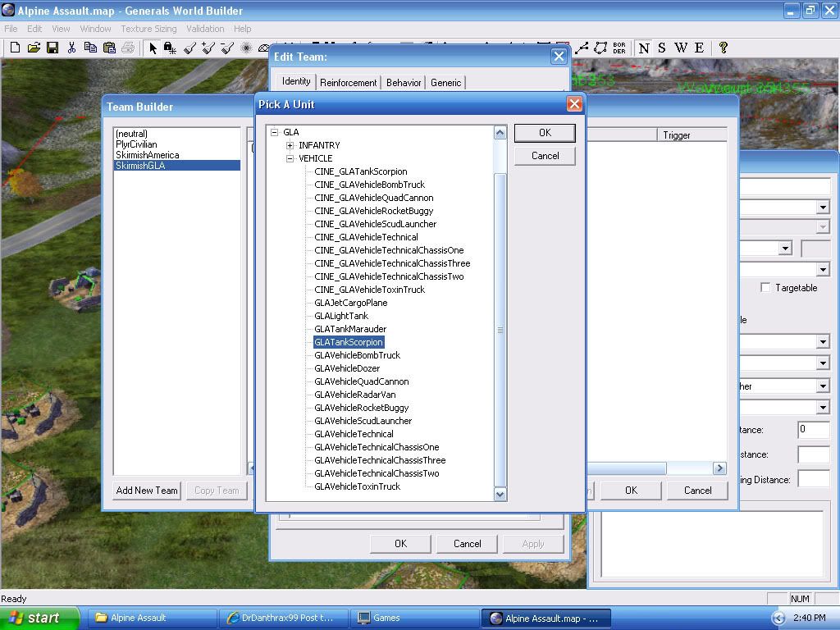This screenshot has width=840, height=630.
Task: Open the File menu
Action: pos(11,29)
